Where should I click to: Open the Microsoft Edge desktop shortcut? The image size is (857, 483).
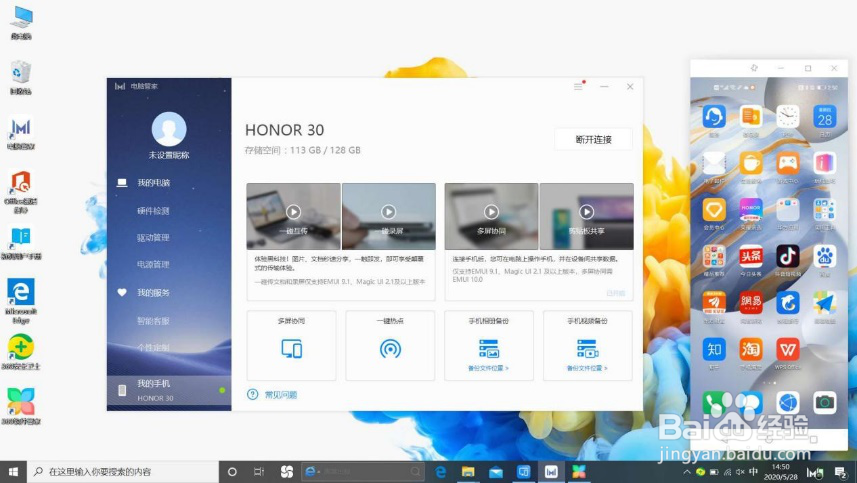tap(21, 301)
